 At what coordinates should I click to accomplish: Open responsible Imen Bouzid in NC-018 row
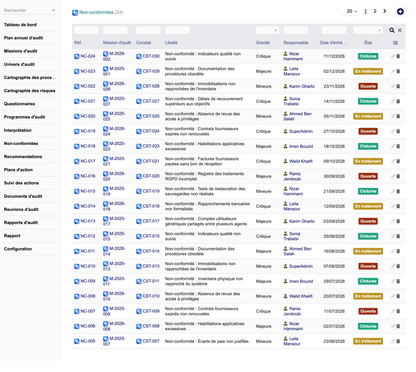[x=301, y=146]
